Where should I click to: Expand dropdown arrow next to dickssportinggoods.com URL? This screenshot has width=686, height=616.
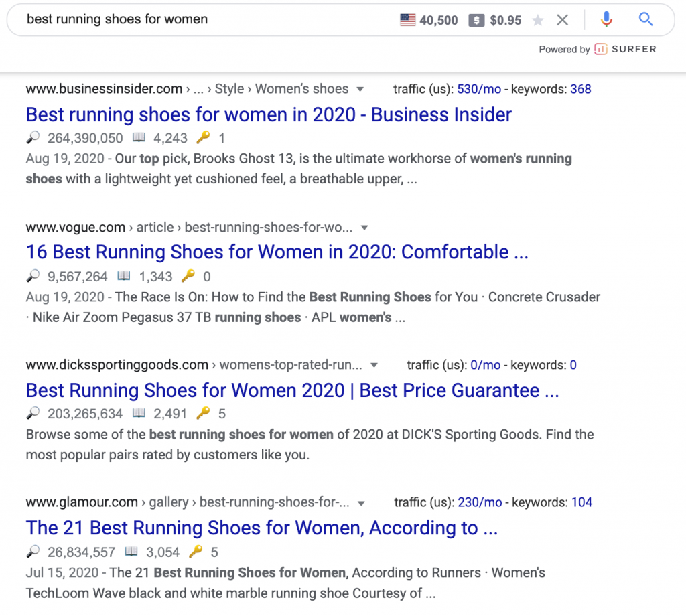pos(374,365)
